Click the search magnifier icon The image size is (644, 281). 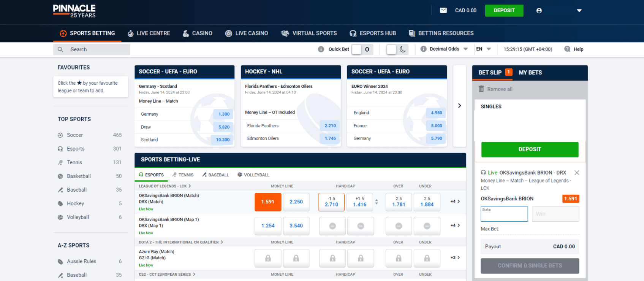(x=60, y=49)
